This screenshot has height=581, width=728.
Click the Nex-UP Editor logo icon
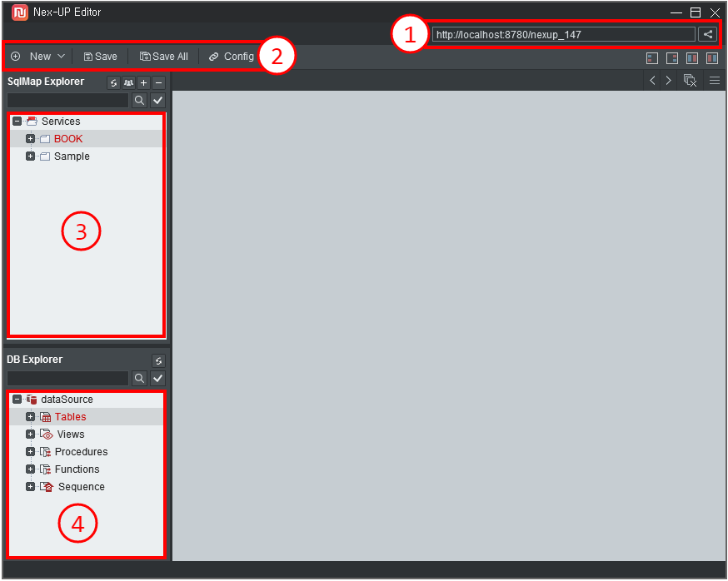19,12
